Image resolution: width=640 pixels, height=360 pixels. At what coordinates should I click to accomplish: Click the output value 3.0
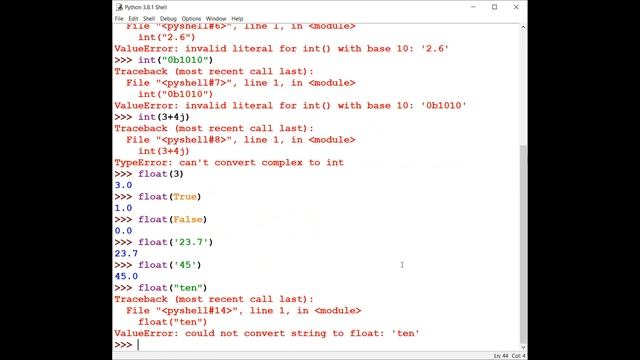[x=123, y=185]
